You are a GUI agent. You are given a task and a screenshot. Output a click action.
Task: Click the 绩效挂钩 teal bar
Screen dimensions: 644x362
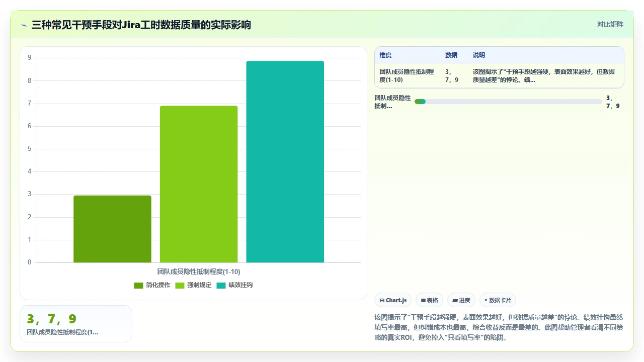tap(285, 161)
